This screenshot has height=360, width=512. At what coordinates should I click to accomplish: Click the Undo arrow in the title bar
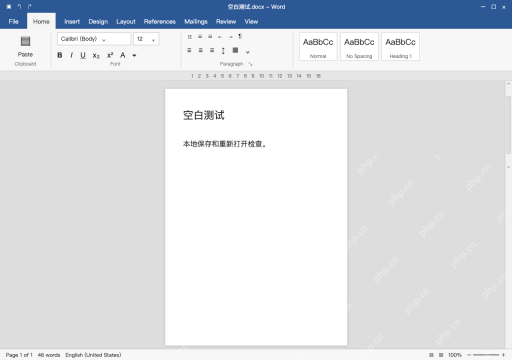pyautogui.click(x=19, y=7)
